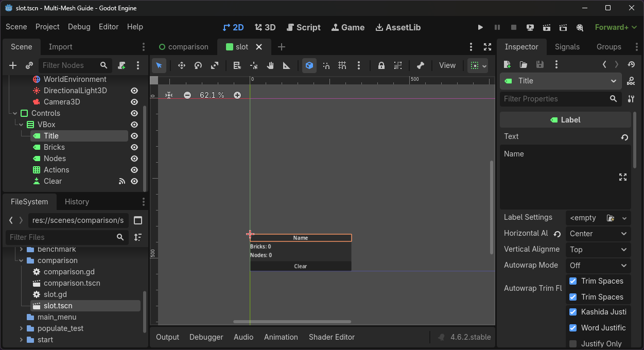The height and width of the screenshot is (350, 644).
Task: Disable the Word Justification checkbox
Action: [573, 328]
